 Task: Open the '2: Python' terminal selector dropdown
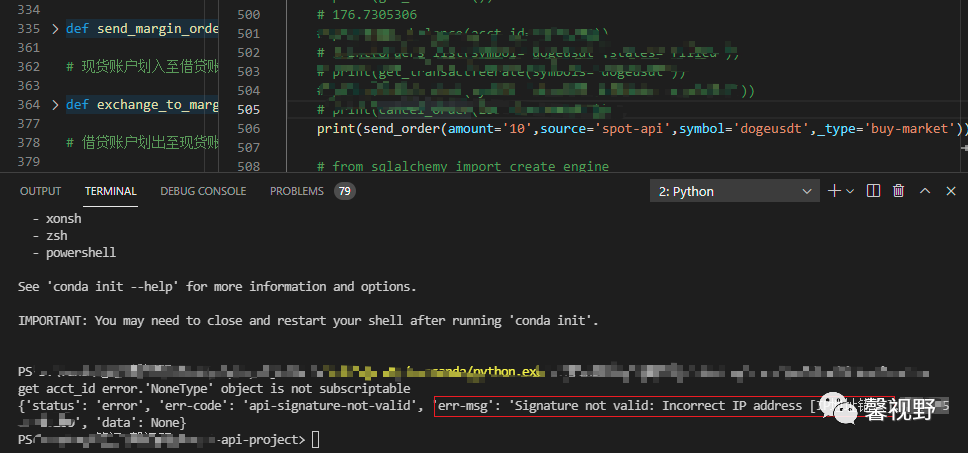(x=735, y=191)
